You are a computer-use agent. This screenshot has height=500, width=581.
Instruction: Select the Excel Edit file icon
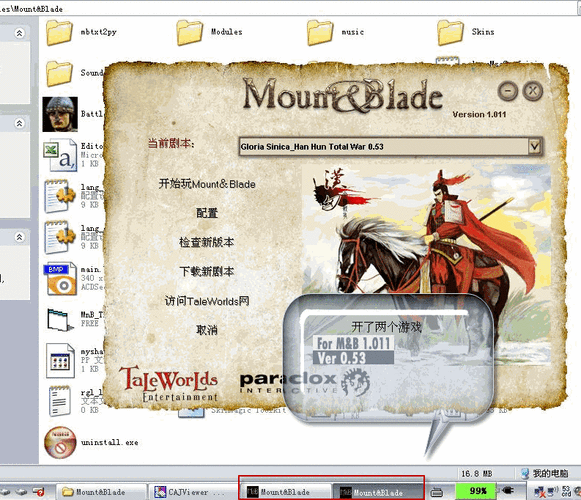pos(60,155)
